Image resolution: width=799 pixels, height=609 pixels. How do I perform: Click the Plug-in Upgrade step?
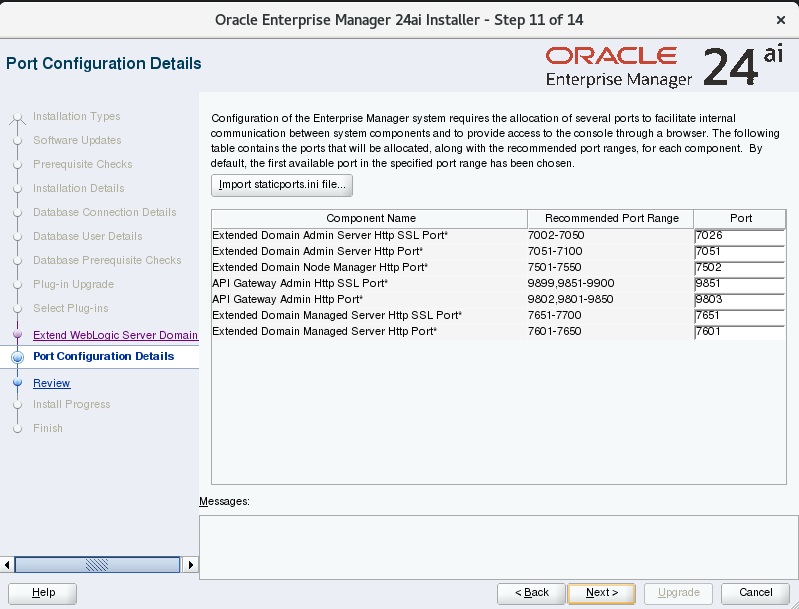coord(73,284)
